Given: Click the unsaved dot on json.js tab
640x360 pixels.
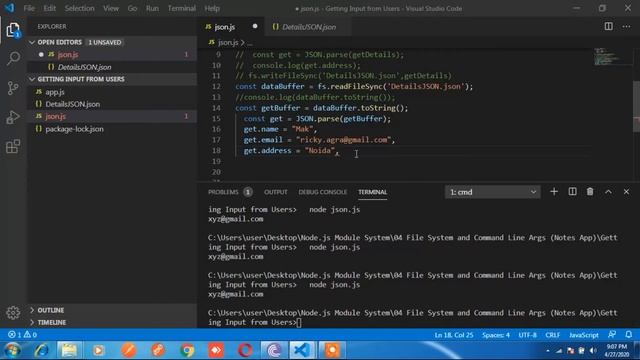Looking at the screenshot, I should tap(255, 27).
